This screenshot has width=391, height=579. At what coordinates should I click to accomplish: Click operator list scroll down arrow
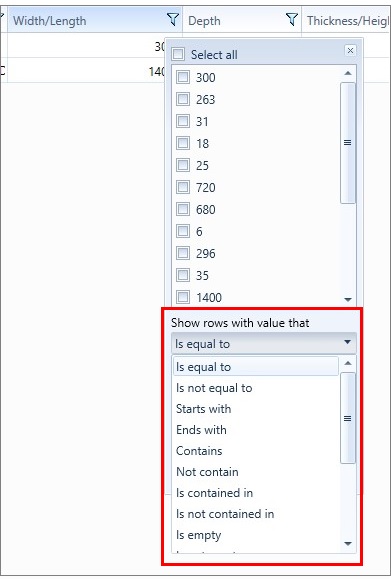click(348, 544)
